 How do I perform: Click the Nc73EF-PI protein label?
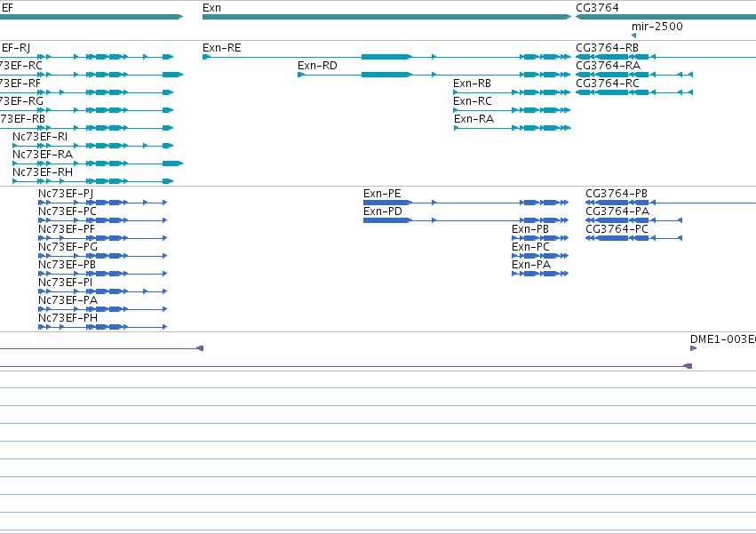(x=65, y=283)
